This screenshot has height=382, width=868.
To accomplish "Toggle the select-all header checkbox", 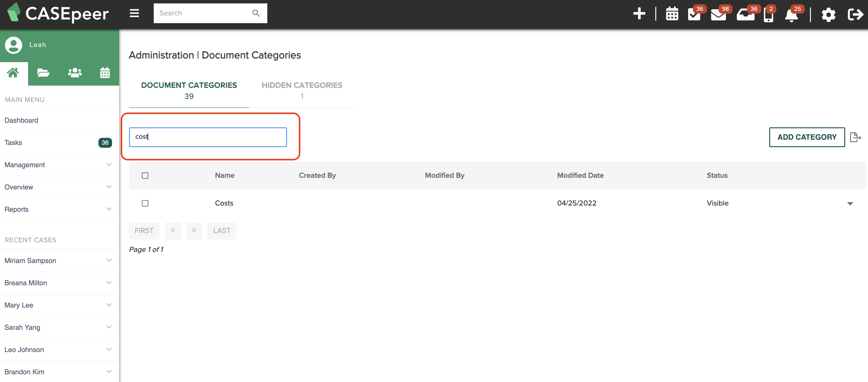I will (x=145, y=176).
